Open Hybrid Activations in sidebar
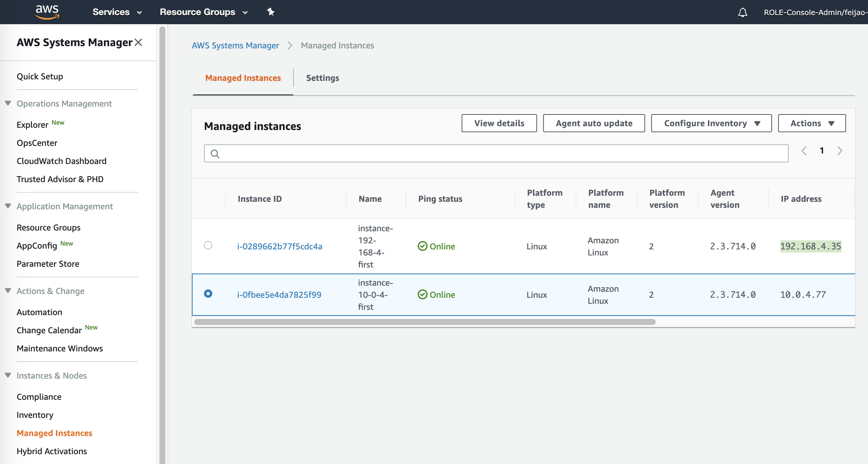The height and width of the screenshot is (464, 868). tap(52, 451)
